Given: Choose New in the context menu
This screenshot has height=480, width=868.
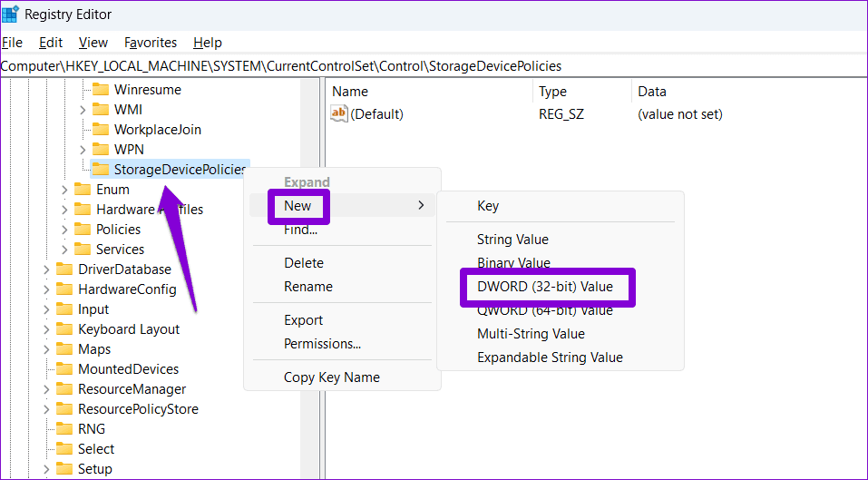Looking at the screenshot, I should tap(342, 205).
